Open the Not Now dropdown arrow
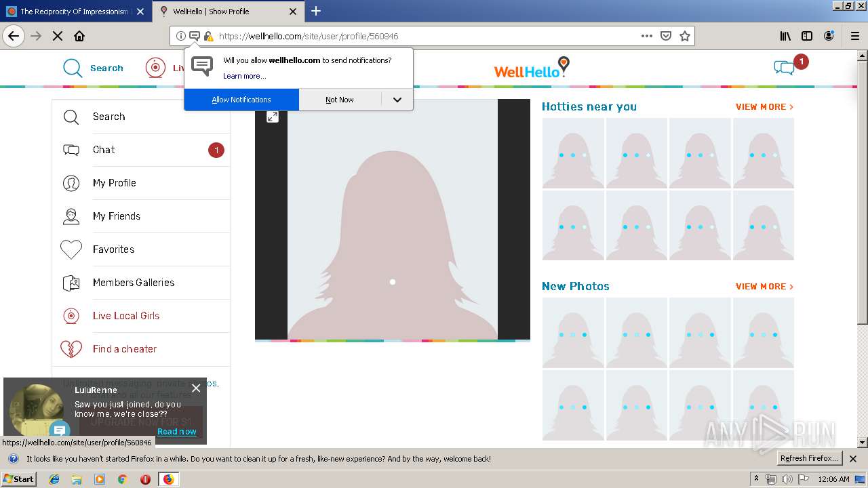The height and width of the screenshot is (488, 868). coord(397,100)
